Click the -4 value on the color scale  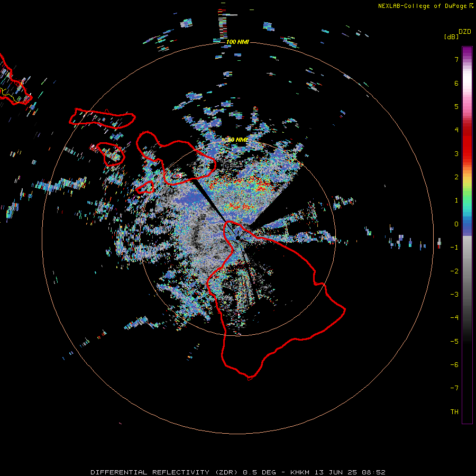point(454,318)
